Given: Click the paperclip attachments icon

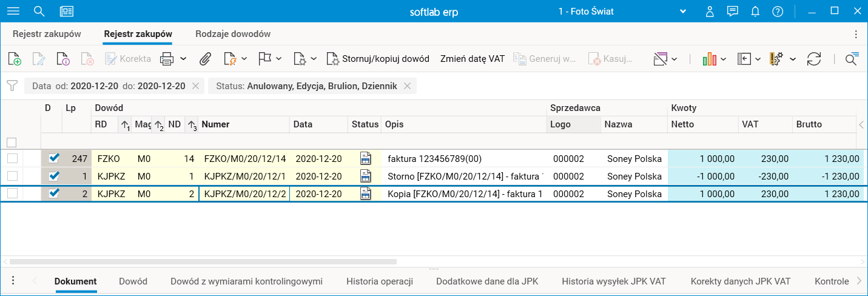Looking at the screenshot, I should [206, 59].
